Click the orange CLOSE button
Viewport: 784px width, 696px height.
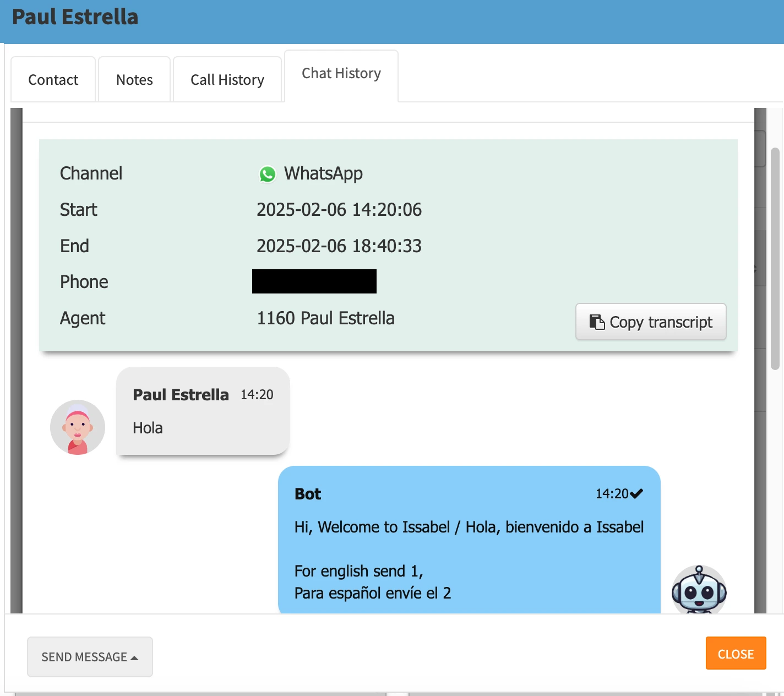736,654
